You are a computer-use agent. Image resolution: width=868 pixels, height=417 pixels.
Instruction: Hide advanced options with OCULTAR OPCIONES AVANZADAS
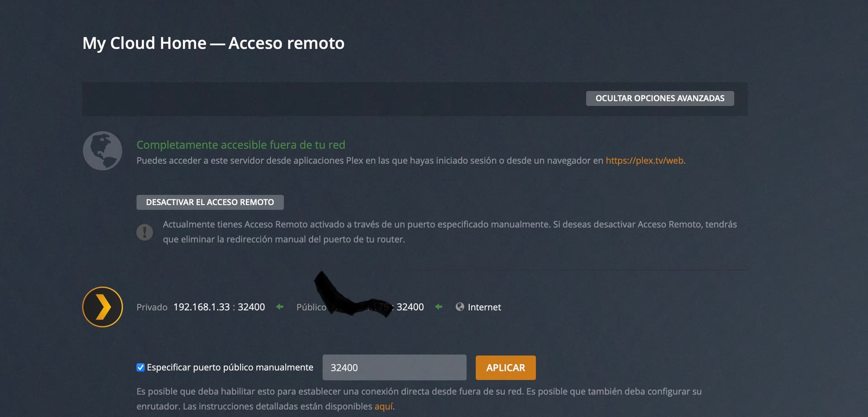pos(660,98)
